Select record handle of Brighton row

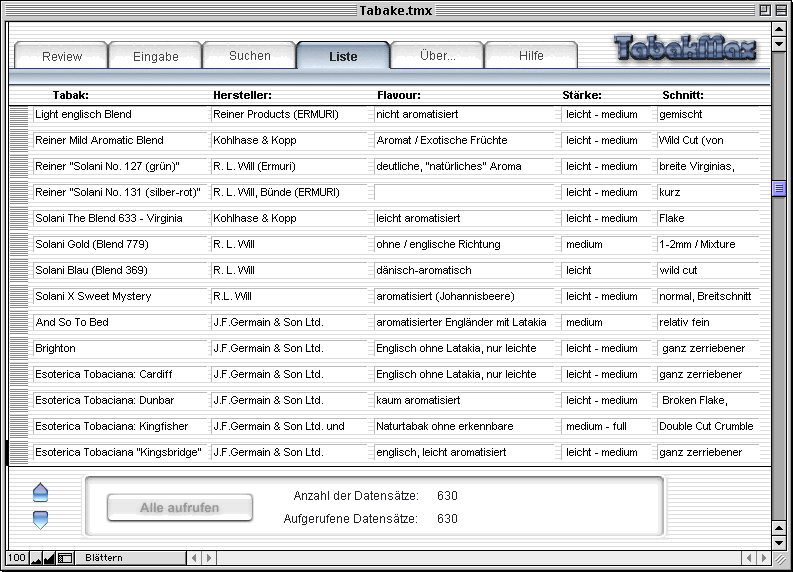coord(19,351)
